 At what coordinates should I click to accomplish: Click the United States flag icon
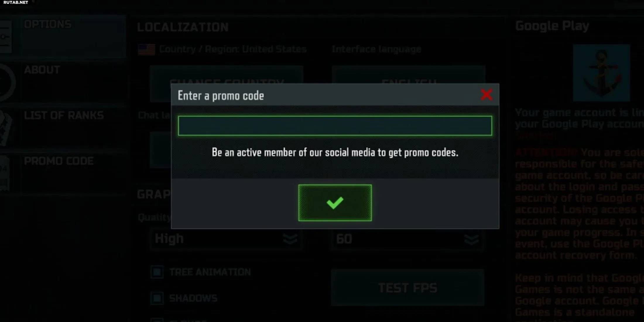(x=146, y=49)
